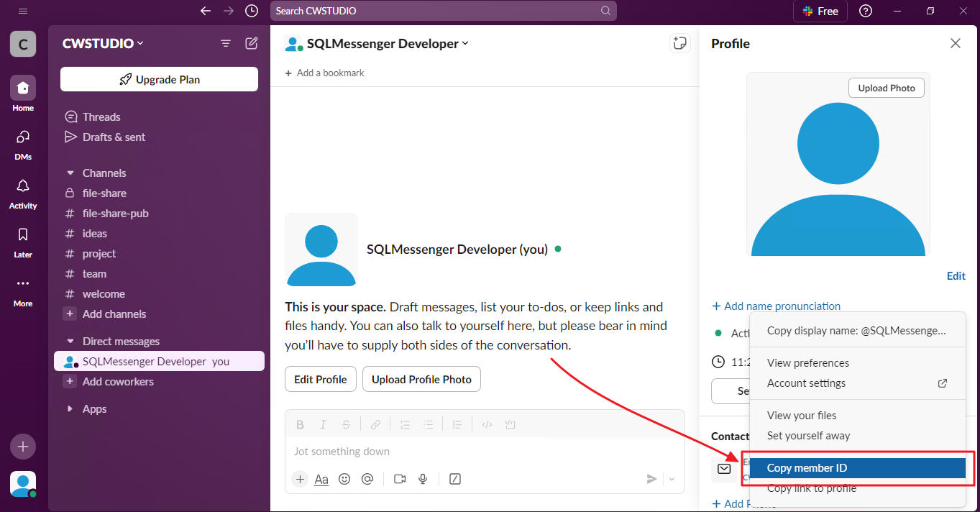Start an ordered list in composer
This screenshot has height=512, width=980.
click(405, 424)
